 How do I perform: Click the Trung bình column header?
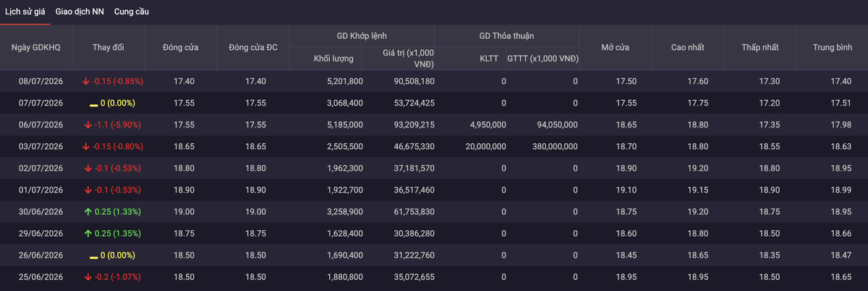[832, 47]
